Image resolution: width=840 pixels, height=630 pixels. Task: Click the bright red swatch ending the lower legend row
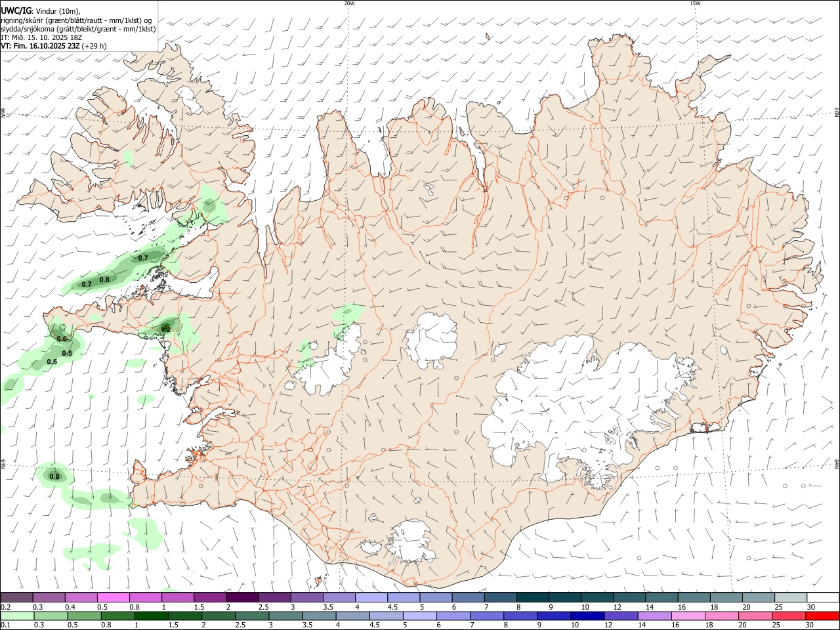[x=822, y=616]
